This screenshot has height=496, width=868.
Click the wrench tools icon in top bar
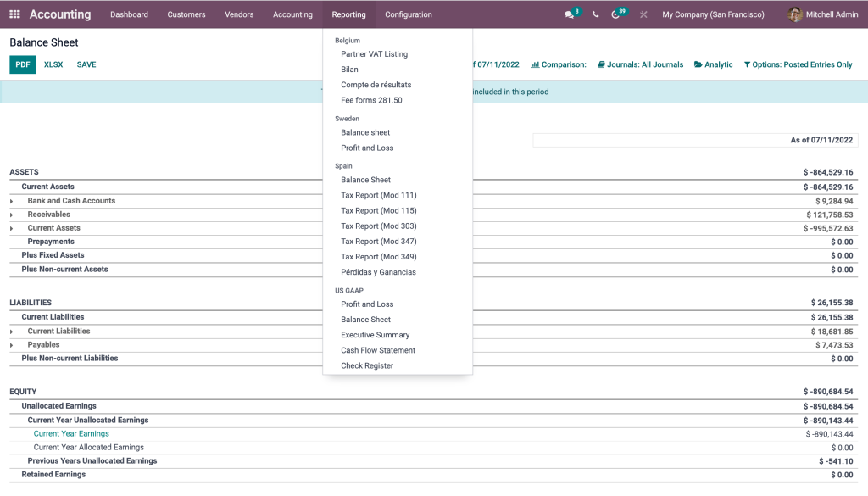[645, 14]
